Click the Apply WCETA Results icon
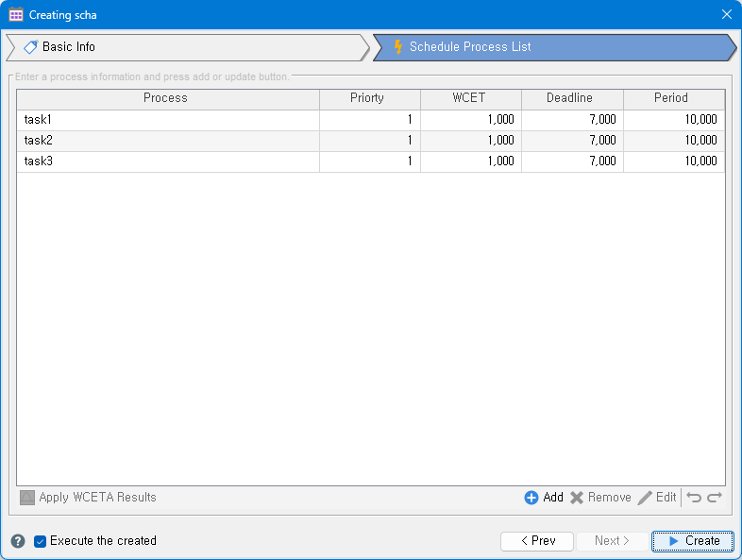This screenshot has width=742, height=560. point(27,498)
